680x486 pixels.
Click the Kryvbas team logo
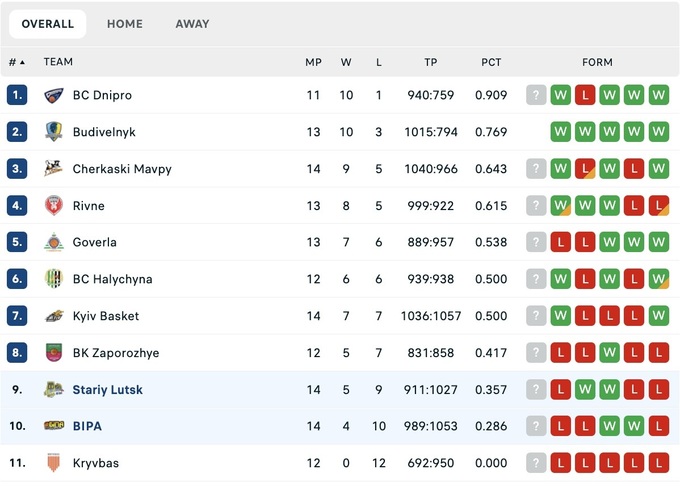click(54, 463)
